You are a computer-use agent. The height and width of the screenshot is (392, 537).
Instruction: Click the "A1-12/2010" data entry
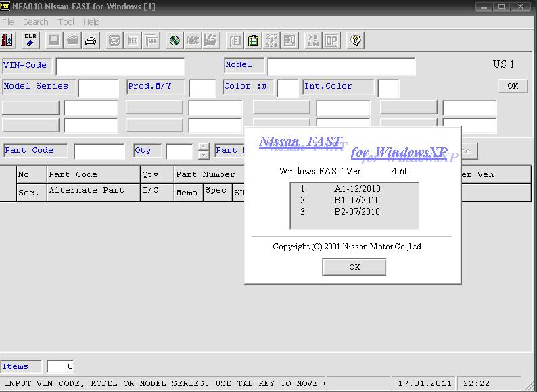[357, 189]
